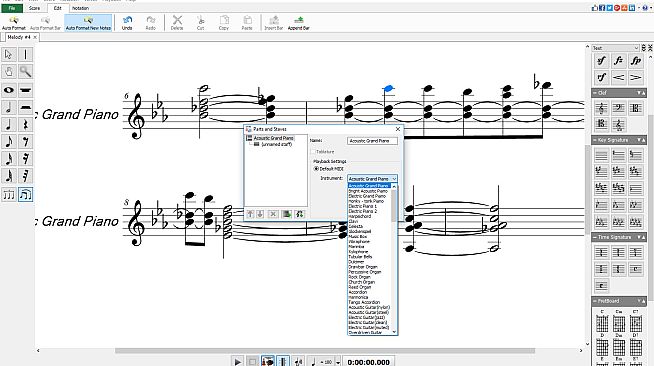Move the selected part up in dialog
The height and width of the screenshot is (366, 654).
[250, 214]
